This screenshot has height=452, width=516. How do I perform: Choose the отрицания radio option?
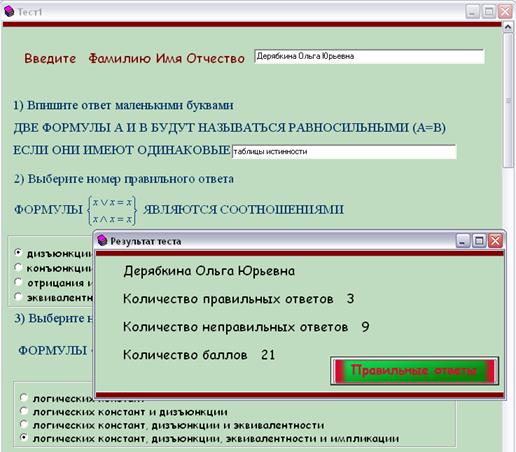pos(18,282)
